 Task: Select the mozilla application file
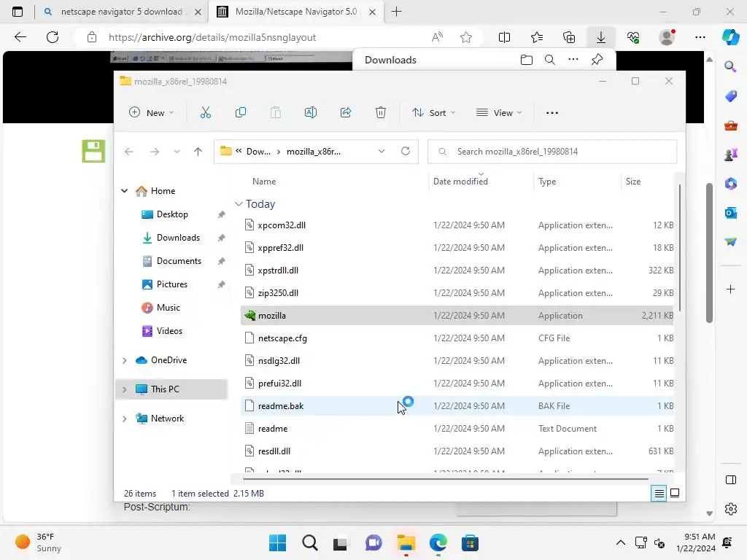click(457, 315)
